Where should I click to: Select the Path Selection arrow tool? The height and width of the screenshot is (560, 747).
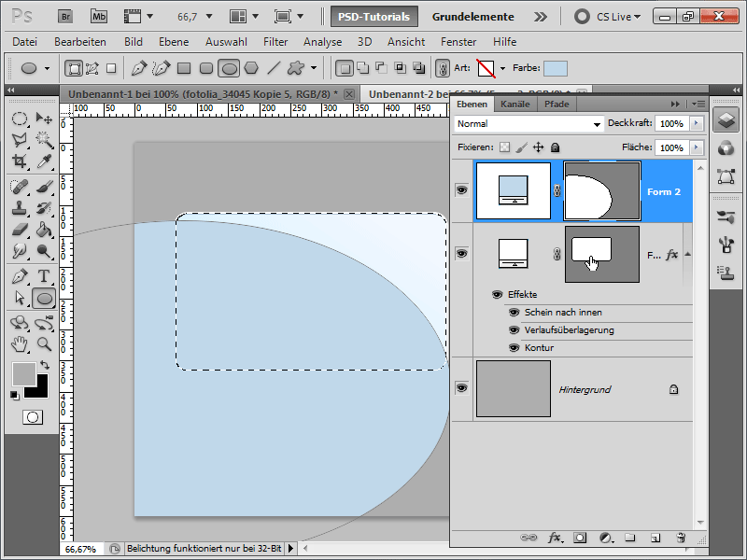(19, 298)
